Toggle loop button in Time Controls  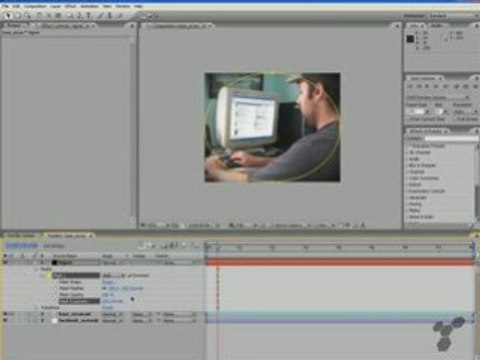pos(465,86)
